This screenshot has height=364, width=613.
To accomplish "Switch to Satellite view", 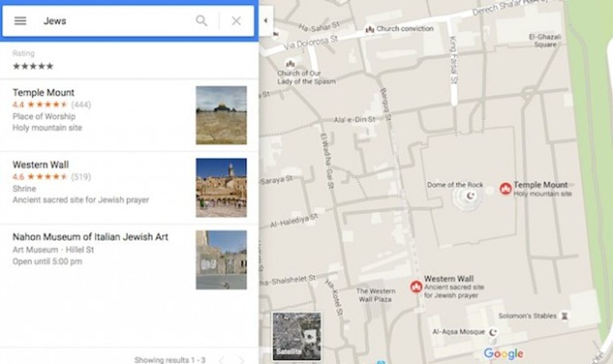I will (x=296, y=336).
